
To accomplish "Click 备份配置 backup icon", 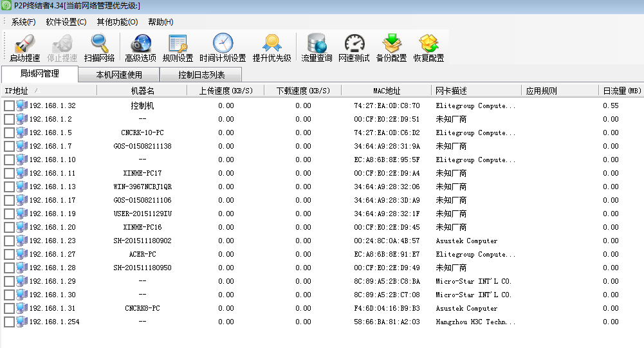I will (391, 44).
